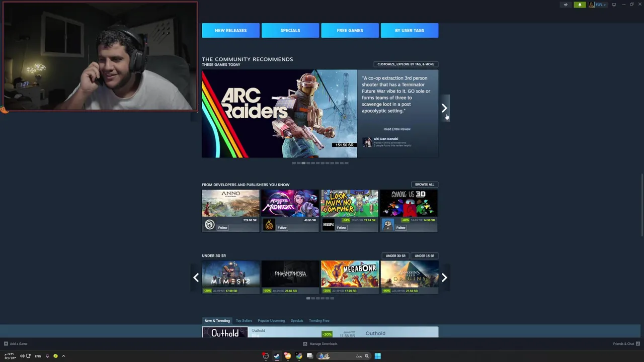Screen dimensions: 644x362
Task: Open Windows Start button
Action: point(377,356)
